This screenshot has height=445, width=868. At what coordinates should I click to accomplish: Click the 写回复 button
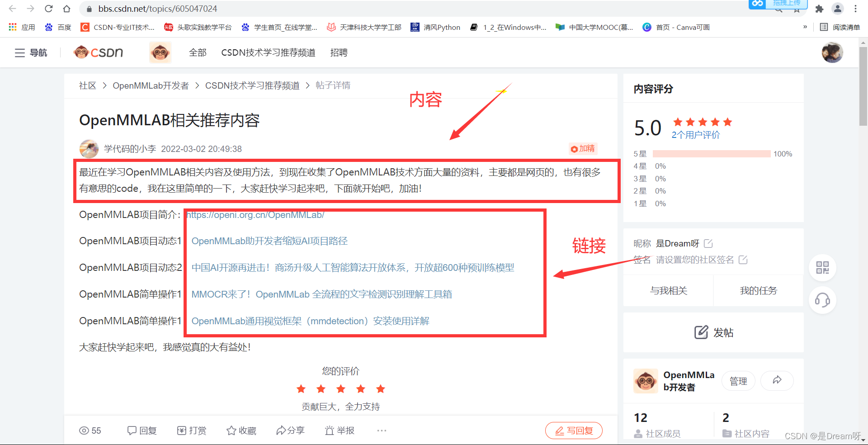tap(574, 431)
